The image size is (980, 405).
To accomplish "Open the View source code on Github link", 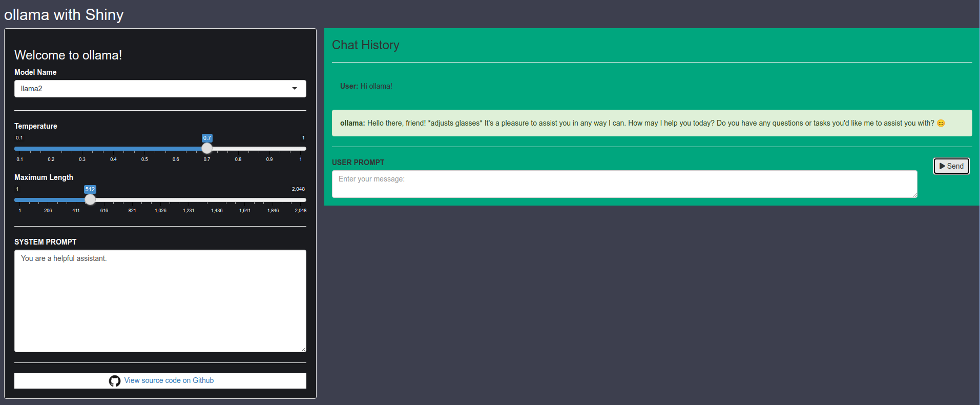I will (169, 380).
